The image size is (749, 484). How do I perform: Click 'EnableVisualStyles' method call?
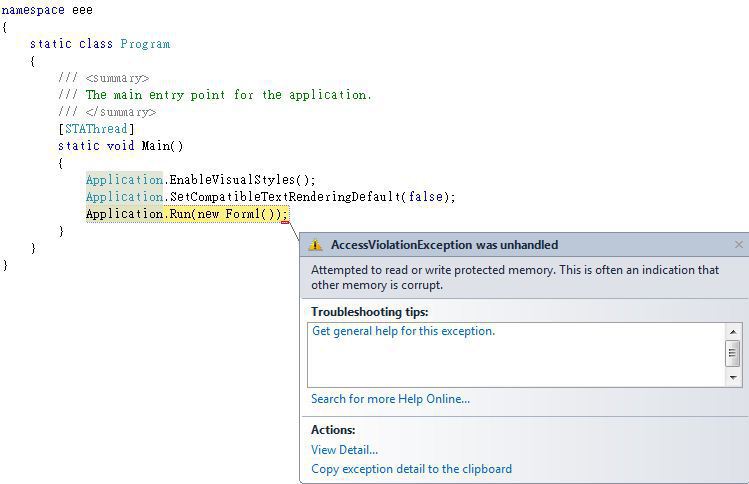click(232, 180)
